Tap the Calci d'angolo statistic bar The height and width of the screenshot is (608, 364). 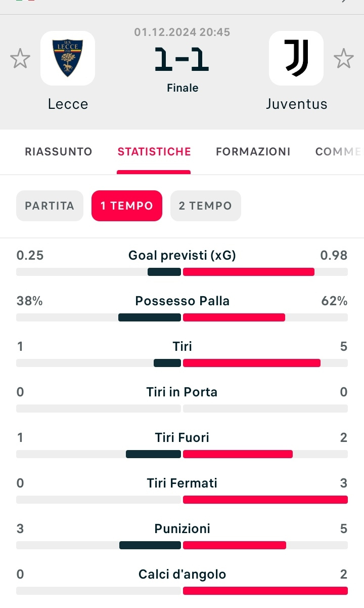[x=182, y=591]
